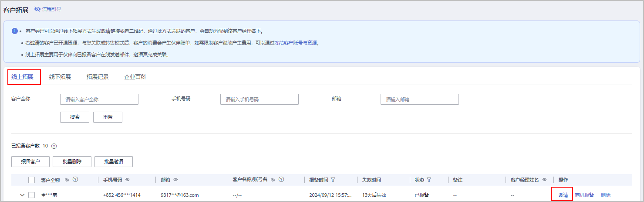Image resolution: width=644 pixels, height=202 pixels.
Task: Toggle eye icon in 手机号码 column header
Action: click(x=127, y=180)
